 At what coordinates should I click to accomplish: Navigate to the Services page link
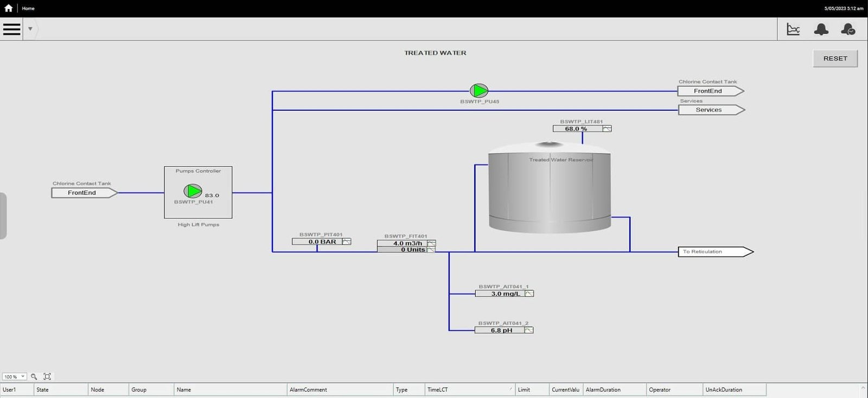coord(709,110)
